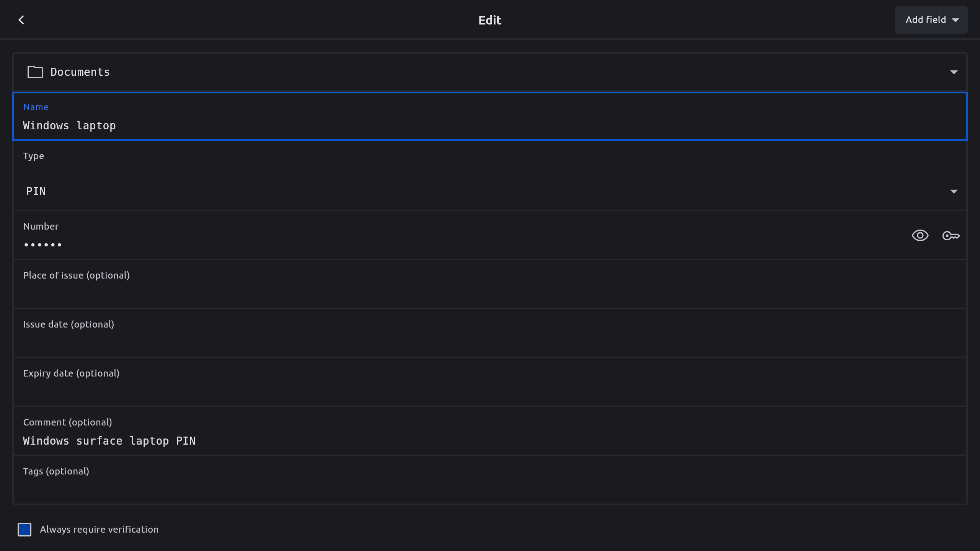This screenshot has height=551, width=980.
Task: Expand the Documents folder selector
Action: coord(490,72)
